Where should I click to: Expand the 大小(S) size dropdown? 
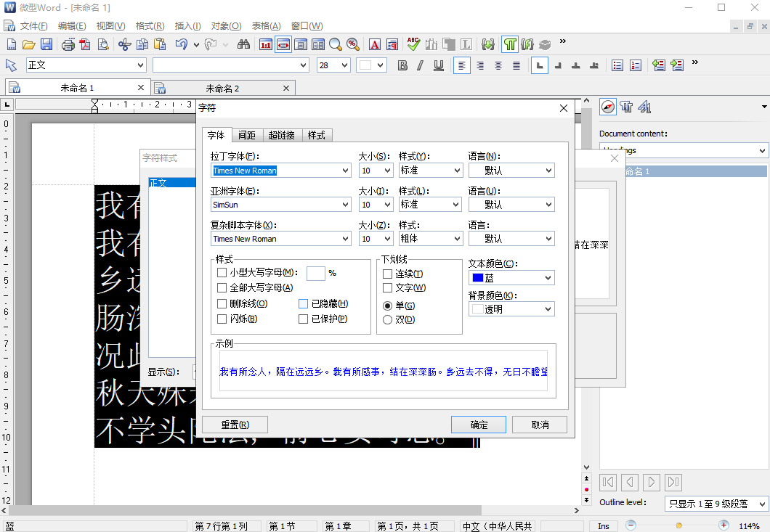click(x=387, y=171)
